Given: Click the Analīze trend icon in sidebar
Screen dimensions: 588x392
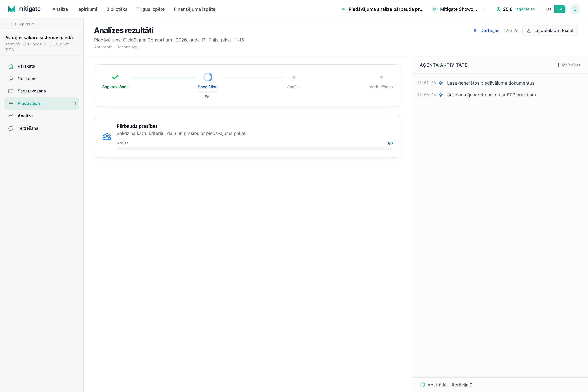Looking at the screenshot, I should 11,116.
